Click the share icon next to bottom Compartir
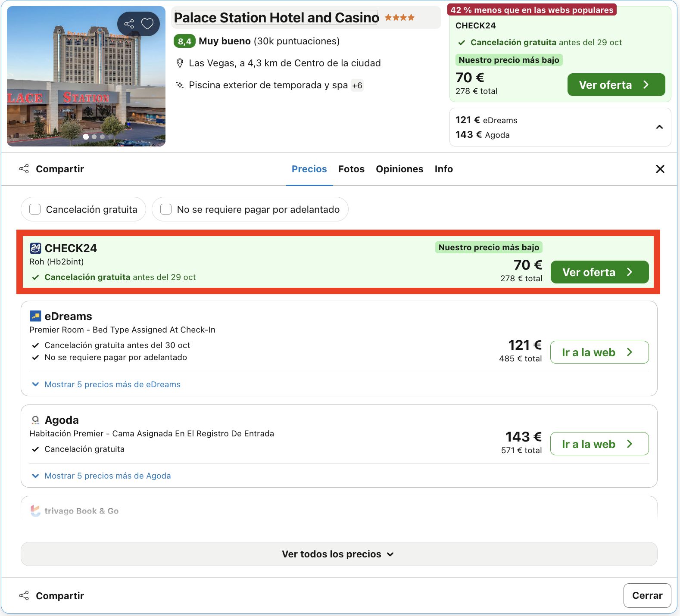 [x=24, y=596]
